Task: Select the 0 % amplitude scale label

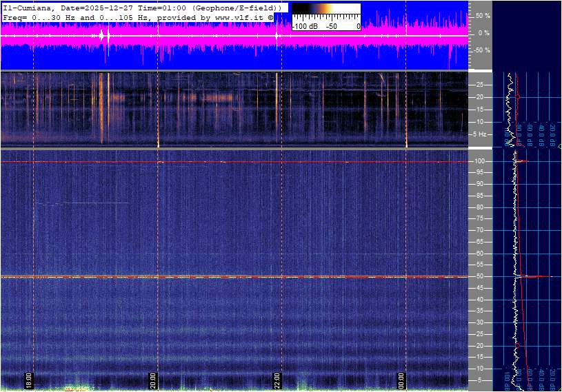Action: [x=484, y=32]
